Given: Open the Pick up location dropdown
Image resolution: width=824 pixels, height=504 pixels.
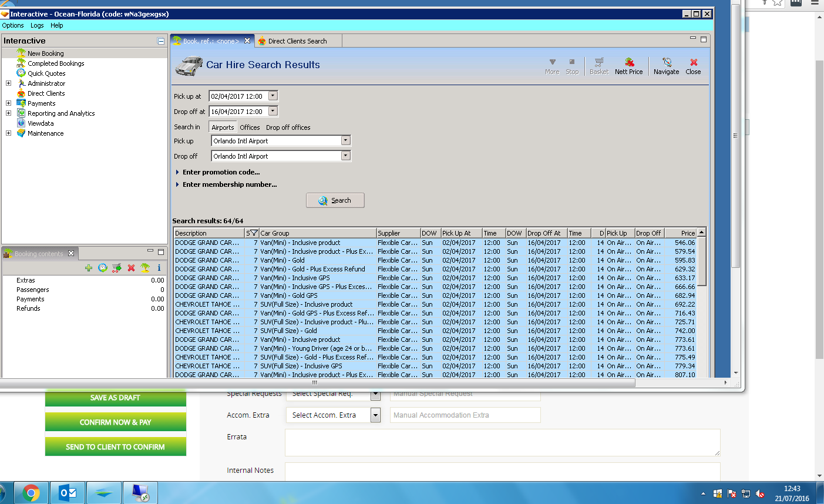Looking at the screenshot, I should pyautogui.click(x=345, y=140).
